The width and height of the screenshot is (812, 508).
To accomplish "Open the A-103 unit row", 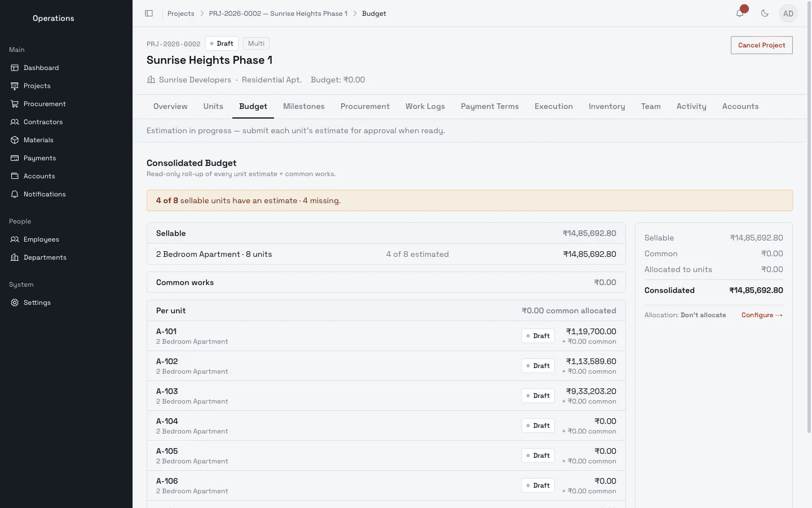I will [386, 396].
